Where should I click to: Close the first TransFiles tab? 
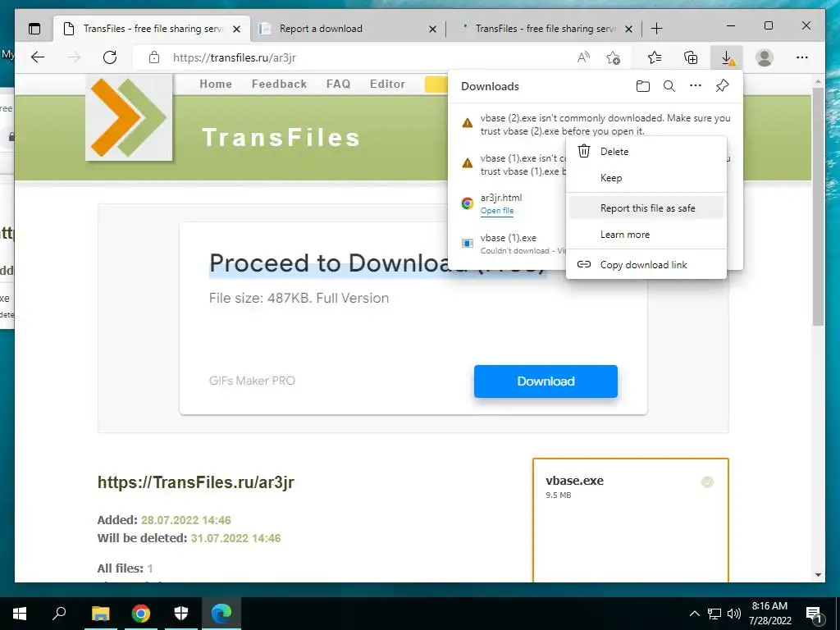click(236, 29)
